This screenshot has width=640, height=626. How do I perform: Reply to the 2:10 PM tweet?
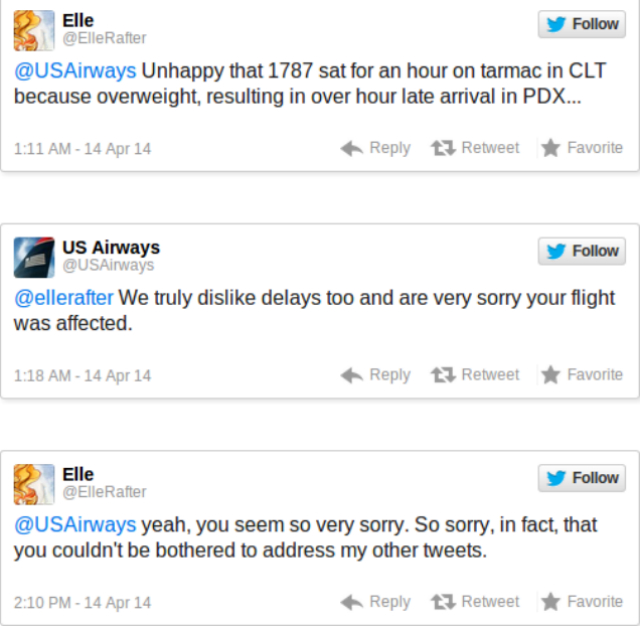pos(376,602)
